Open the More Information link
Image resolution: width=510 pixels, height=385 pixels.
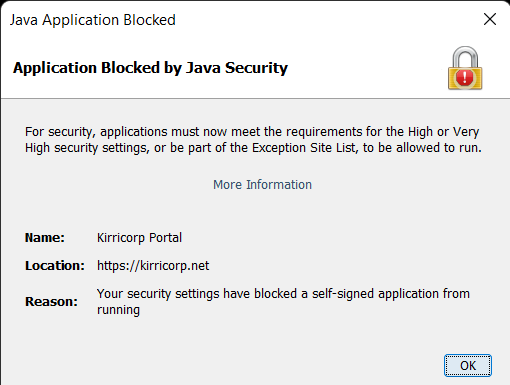coord(262,185)
